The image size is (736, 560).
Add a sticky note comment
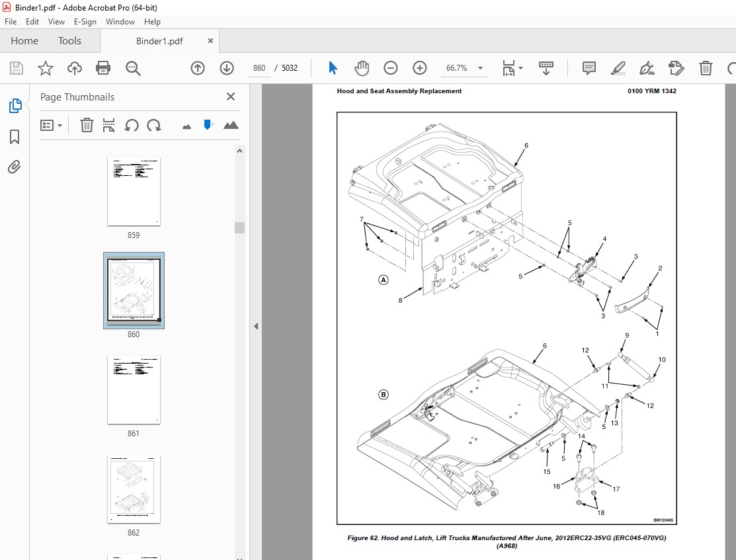coord(589,68)
